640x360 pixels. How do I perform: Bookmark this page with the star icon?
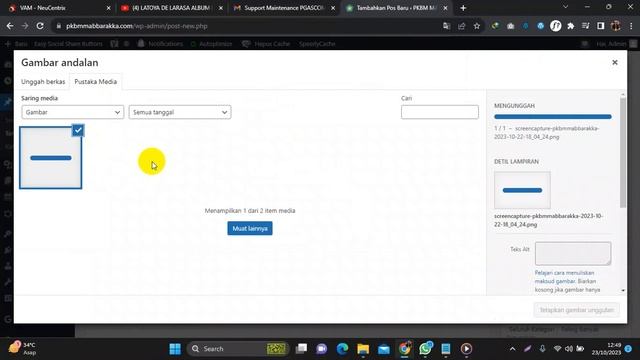click(477, 26)
